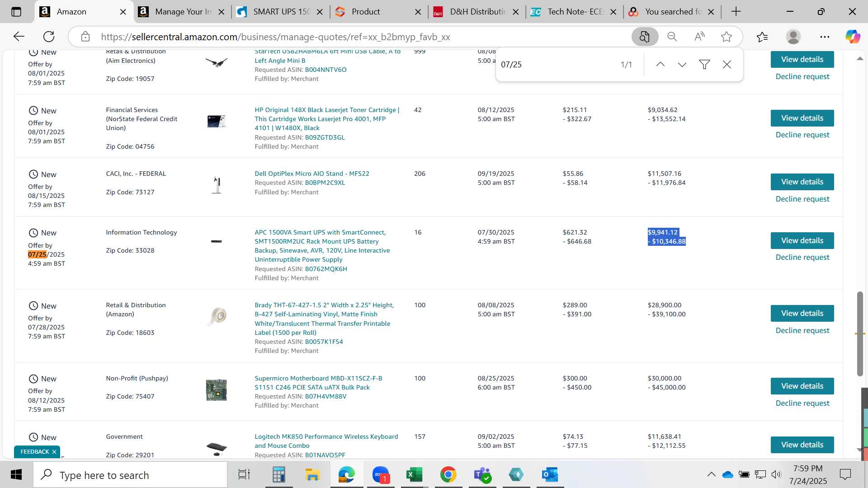The width and height of the screenshot is (868, 488).
Task: Switch to SMART UPS 150 tab
Action: coord(281,12)
